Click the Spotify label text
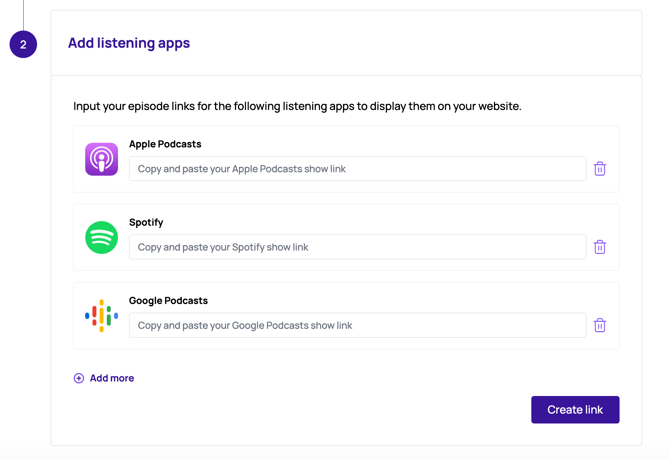Screen dimensions: 670x459 tap(146, 222)
